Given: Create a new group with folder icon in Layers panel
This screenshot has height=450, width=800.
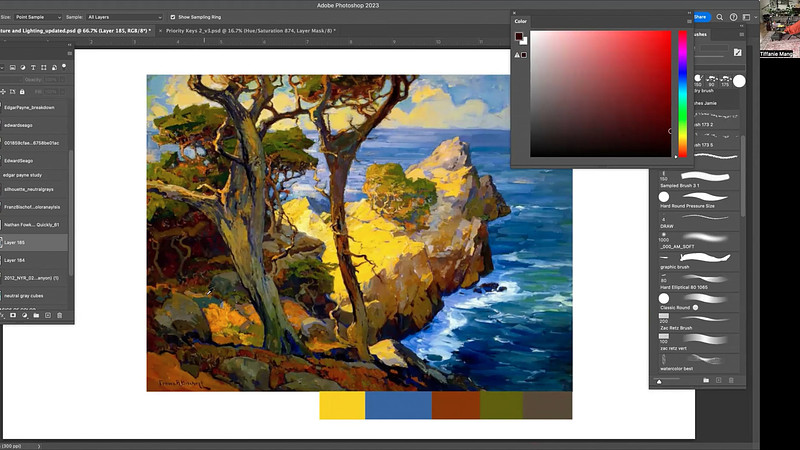Looking at the screenshot, I should [x=36, y=315].
